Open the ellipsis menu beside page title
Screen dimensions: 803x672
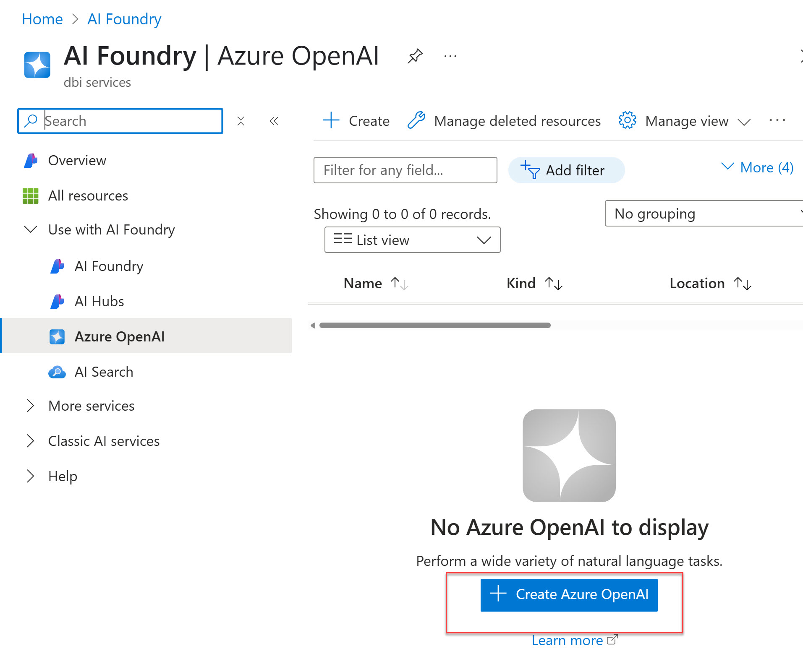pyautogui.click(x=450, y=56)
